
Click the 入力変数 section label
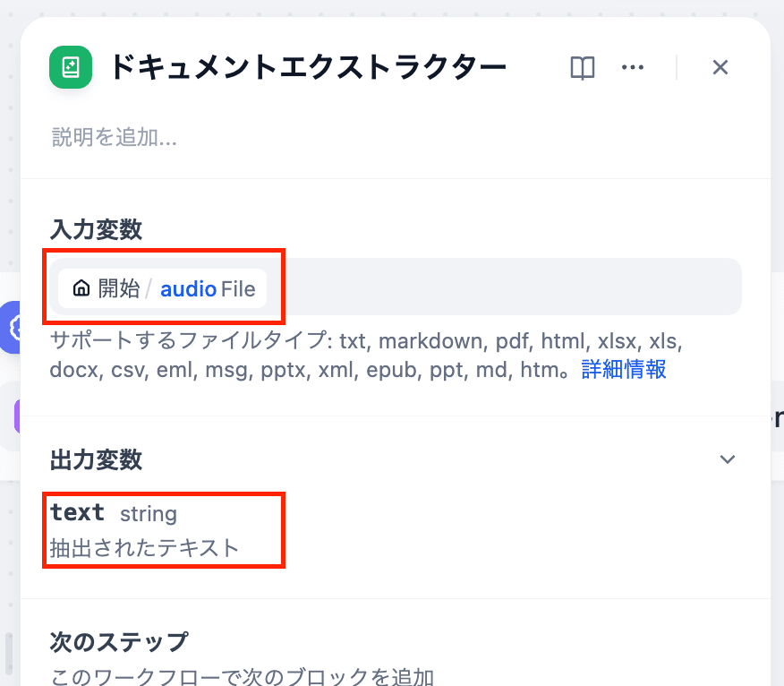pyautogui.click(x=97, y=229)
